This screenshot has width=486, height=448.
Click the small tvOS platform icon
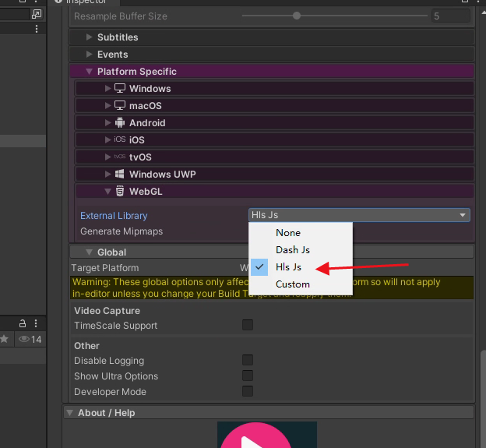pos(120,157)
